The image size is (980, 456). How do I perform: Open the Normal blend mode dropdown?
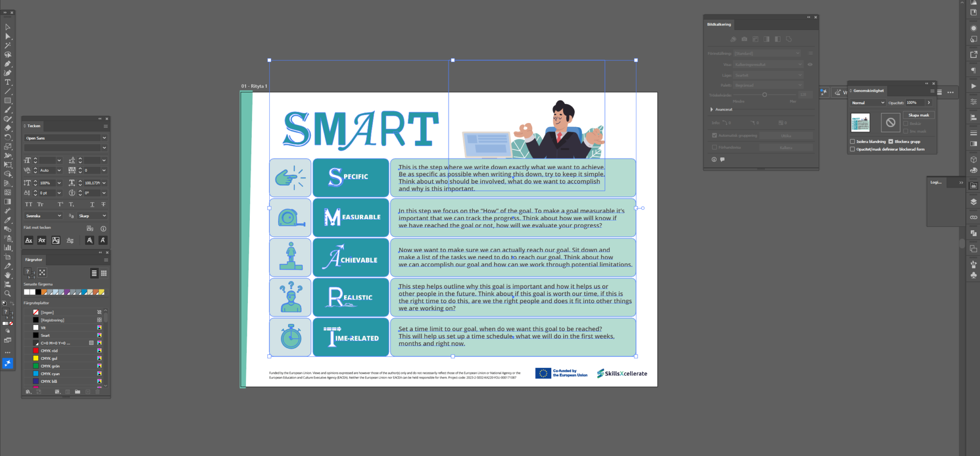(x=868, y=103)
